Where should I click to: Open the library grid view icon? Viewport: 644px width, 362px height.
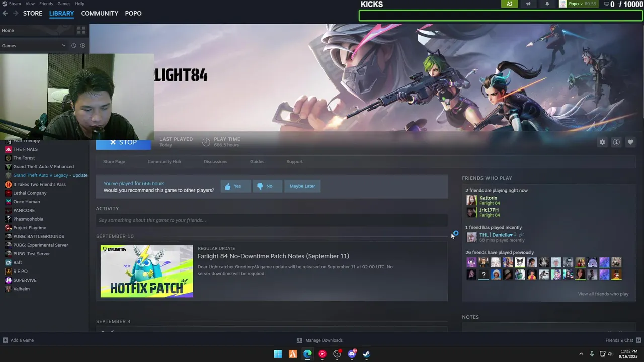81,30
